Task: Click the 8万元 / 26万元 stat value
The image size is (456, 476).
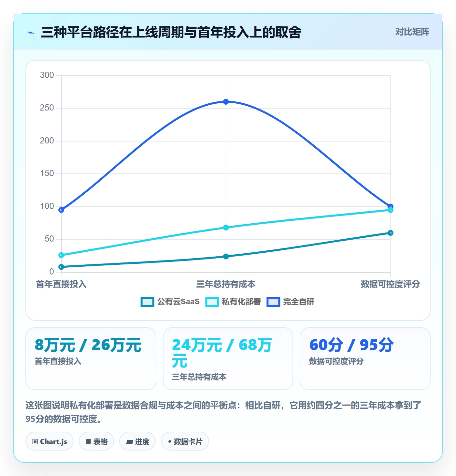Action: tap(88, 345)
